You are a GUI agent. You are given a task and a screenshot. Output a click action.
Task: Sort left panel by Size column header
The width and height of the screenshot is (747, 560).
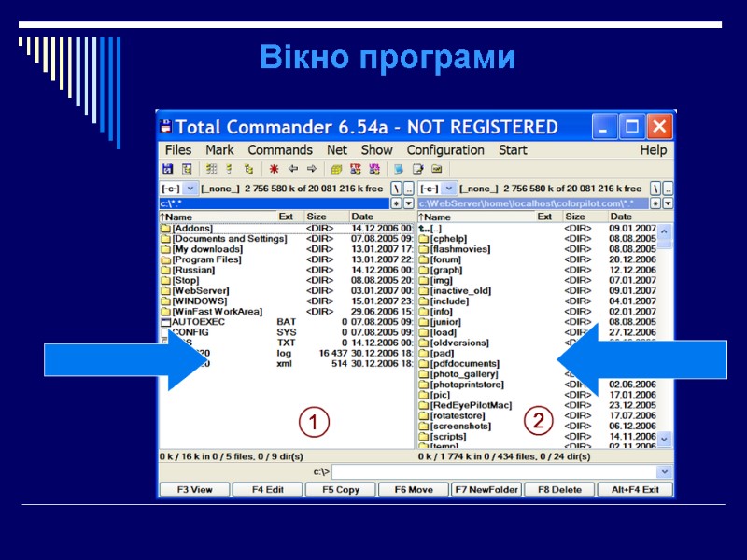click(x=326, y=217)
